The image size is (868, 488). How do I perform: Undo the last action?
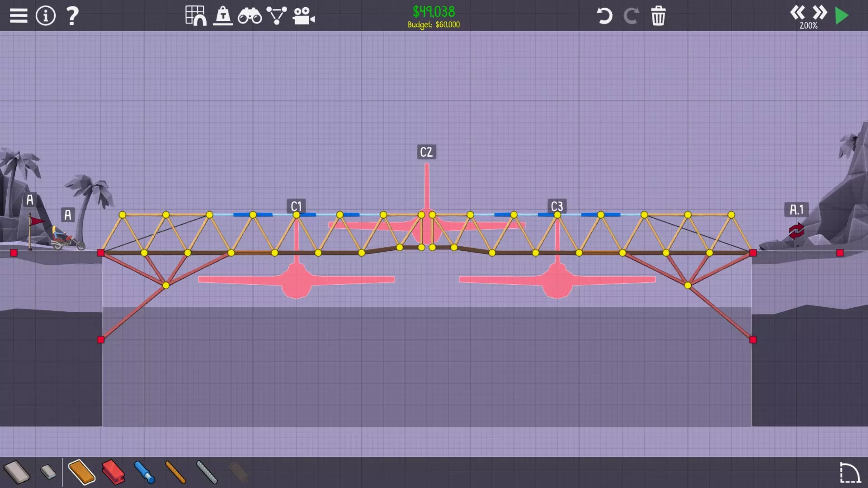pyautogui.click(x=604, y=16)
